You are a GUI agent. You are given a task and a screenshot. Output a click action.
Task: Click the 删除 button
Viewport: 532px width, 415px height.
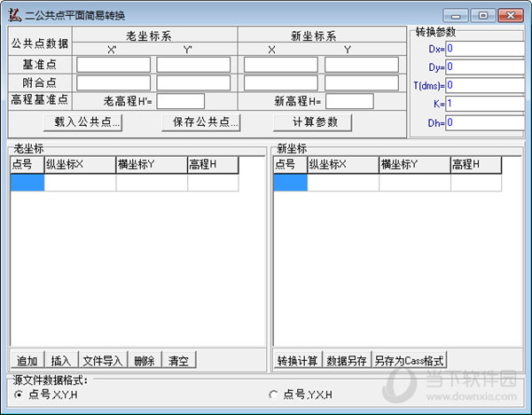145,360
